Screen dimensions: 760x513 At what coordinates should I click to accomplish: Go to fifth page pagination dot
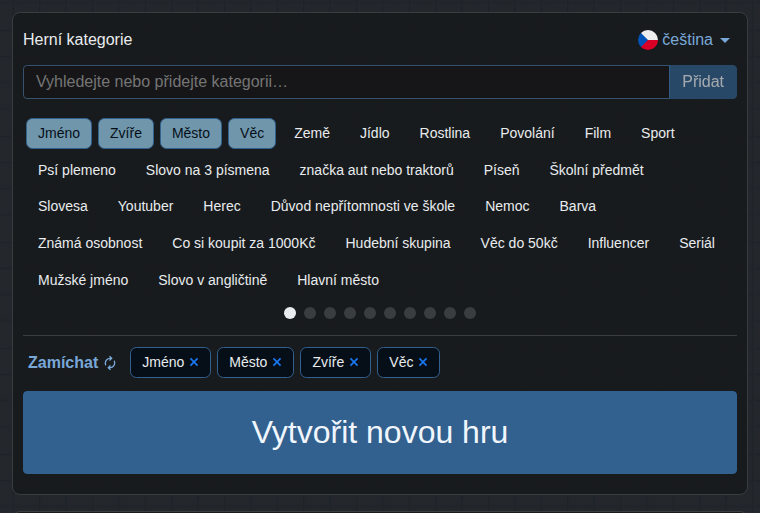point(370,313)
